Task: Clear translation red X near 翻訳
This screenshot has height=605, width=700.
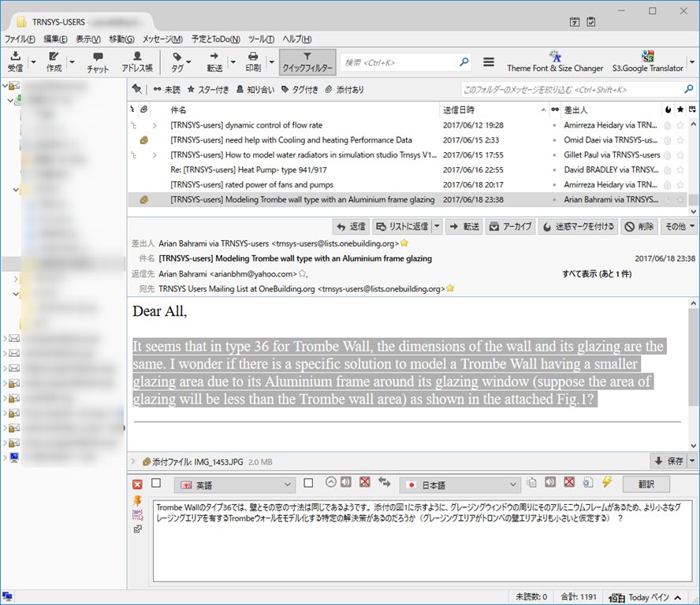Action: point(569,482)
